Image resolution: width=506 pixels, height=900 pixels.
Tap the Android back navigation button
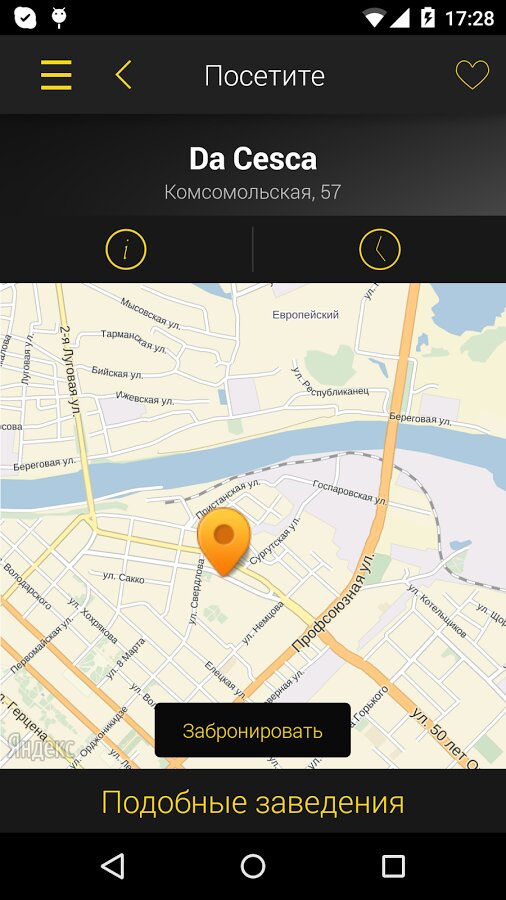[x=112, y=866]
